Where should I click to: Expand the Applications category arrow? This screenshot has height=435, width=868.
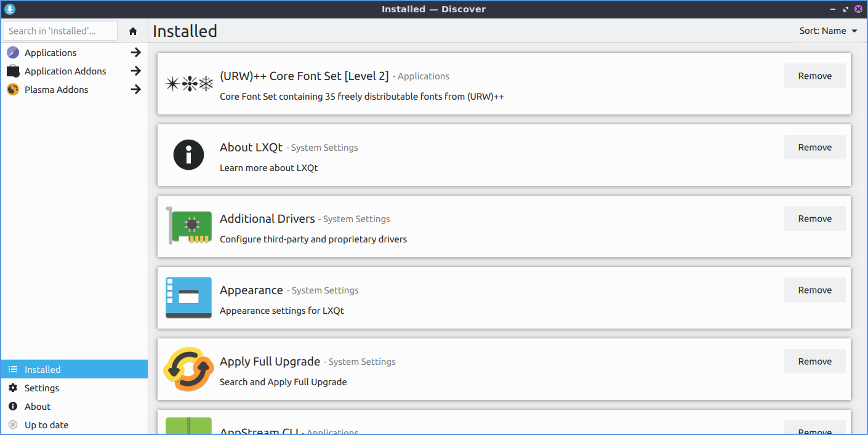(x=136, y=53)
